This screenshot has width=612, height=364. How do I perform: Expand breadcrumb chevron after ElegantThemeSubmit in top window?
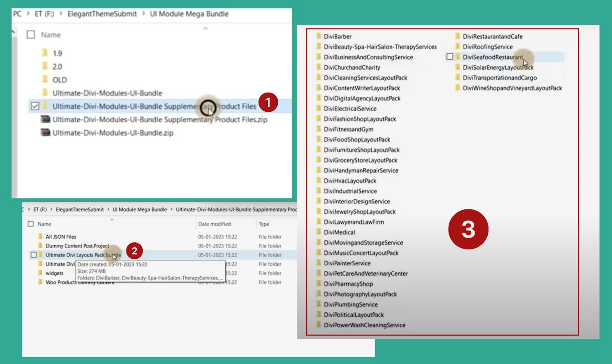[143, 14]
